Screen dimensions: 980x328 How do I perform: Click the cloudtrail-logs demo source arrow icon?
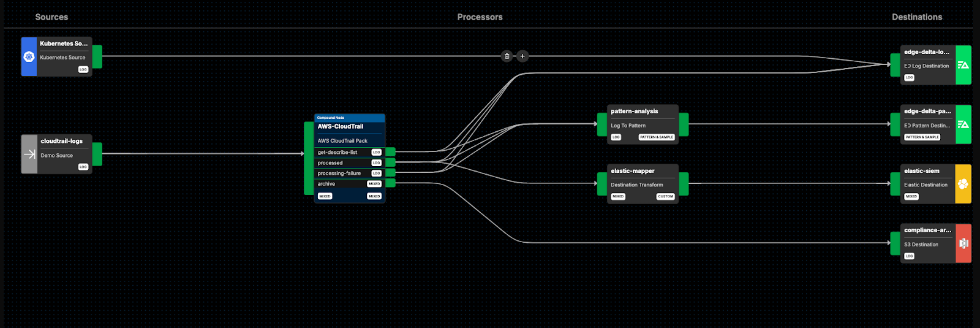29,154
